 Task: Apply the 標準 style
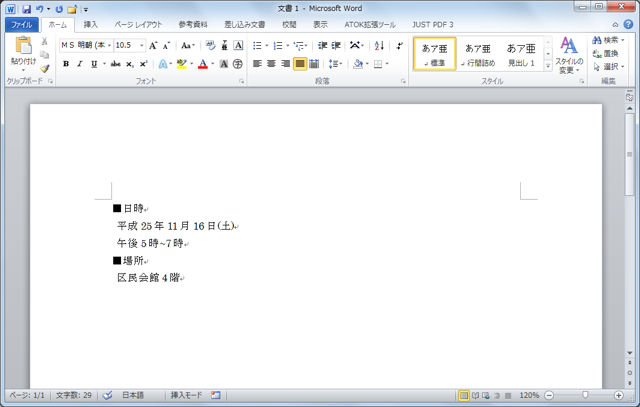point(435,54)
